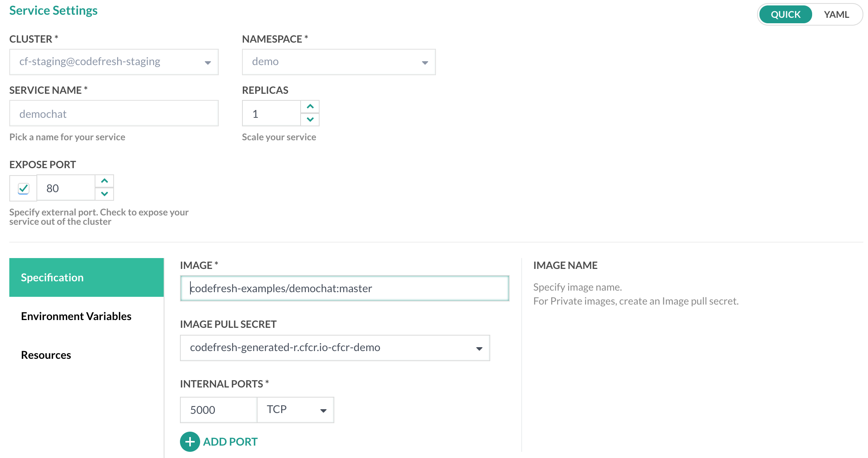Open the Cluster dropdown
This screenshot has height=458, width=868.
coord(114,62)
